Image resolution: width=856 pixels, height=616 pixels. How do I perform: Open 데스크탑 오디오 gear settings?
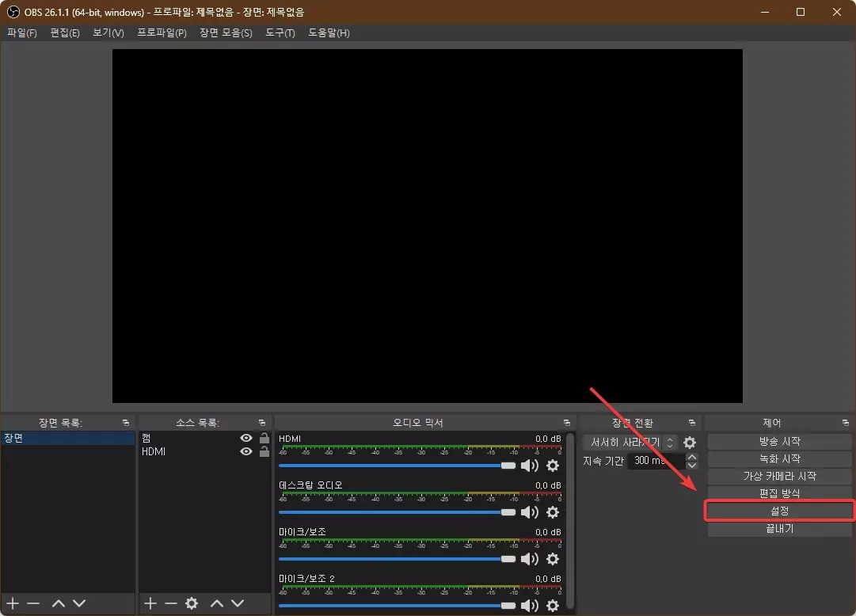[553, 512]
